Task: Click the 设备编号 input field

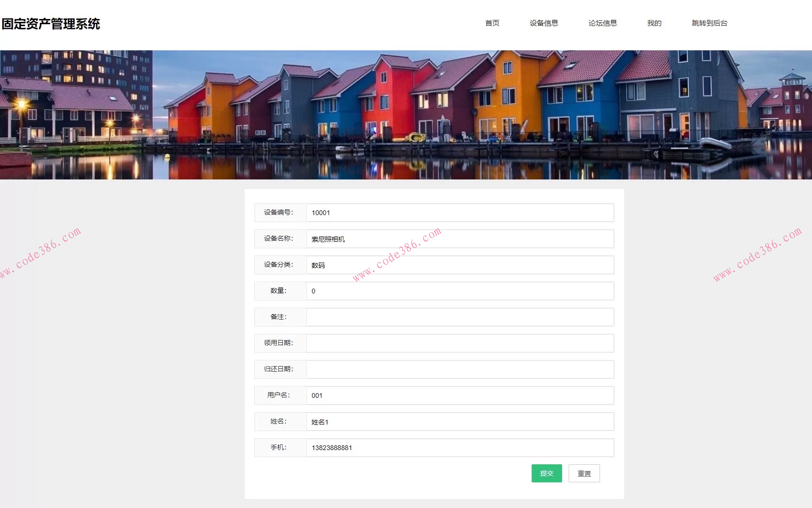Action: 460,213
